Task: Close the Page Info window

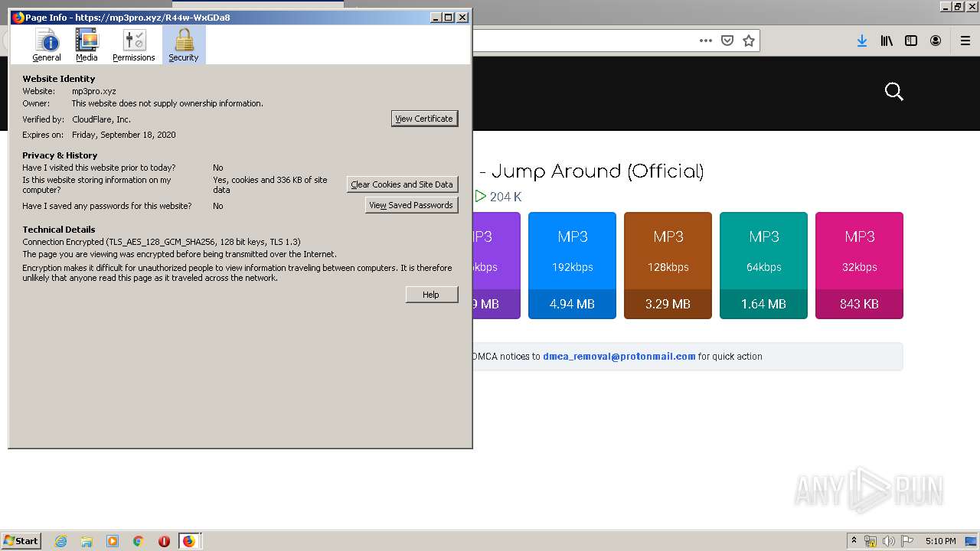Action: (462, 17)
